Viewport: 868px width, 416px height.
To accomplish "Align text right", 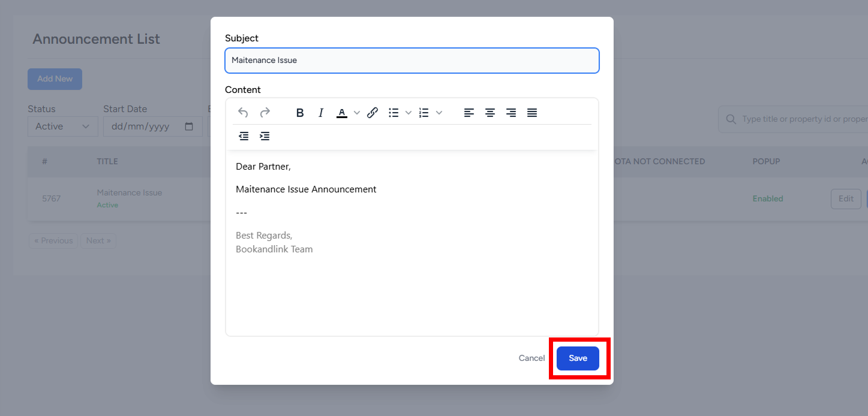I will point(511,113).
